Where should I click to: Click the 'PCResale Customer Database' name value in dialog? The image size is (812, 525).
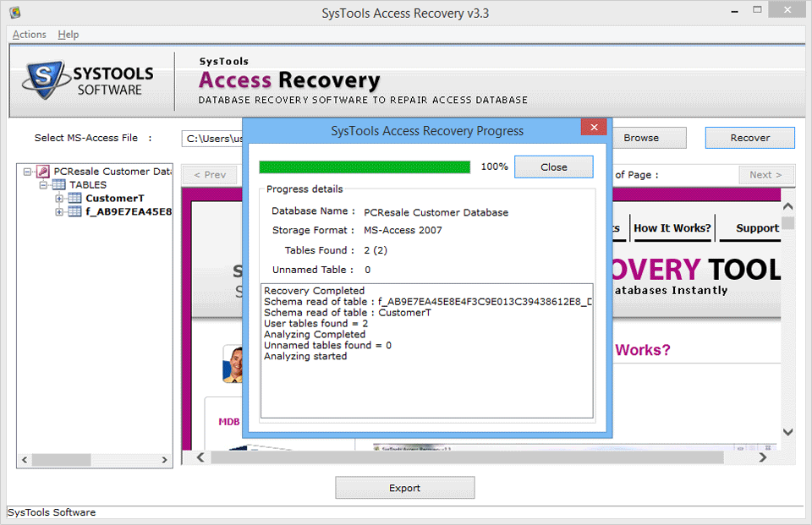436,213
